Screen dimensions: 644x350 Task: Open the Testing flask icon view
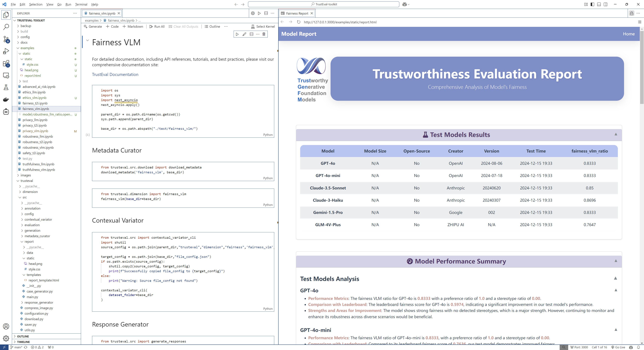click(x=6, y=87)
